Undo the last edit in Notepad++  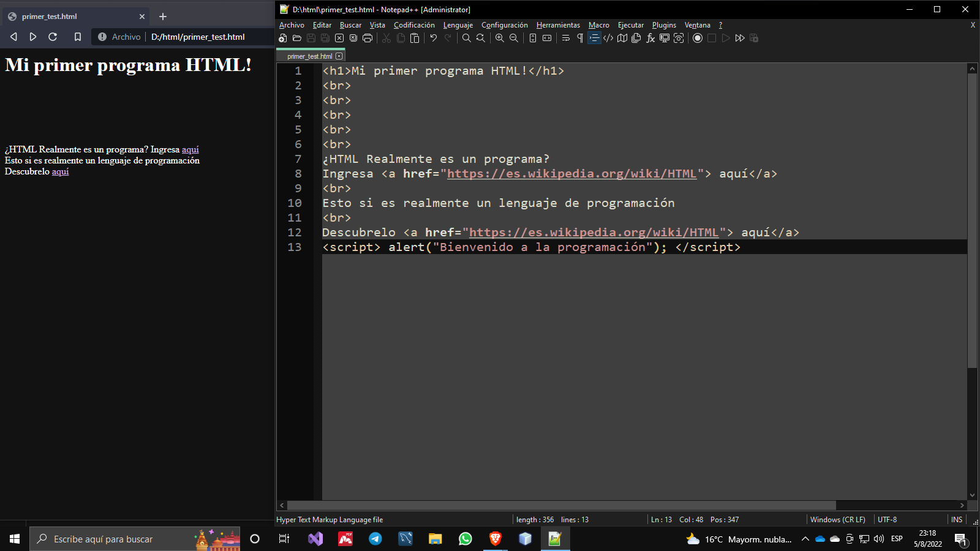[434, 38]
